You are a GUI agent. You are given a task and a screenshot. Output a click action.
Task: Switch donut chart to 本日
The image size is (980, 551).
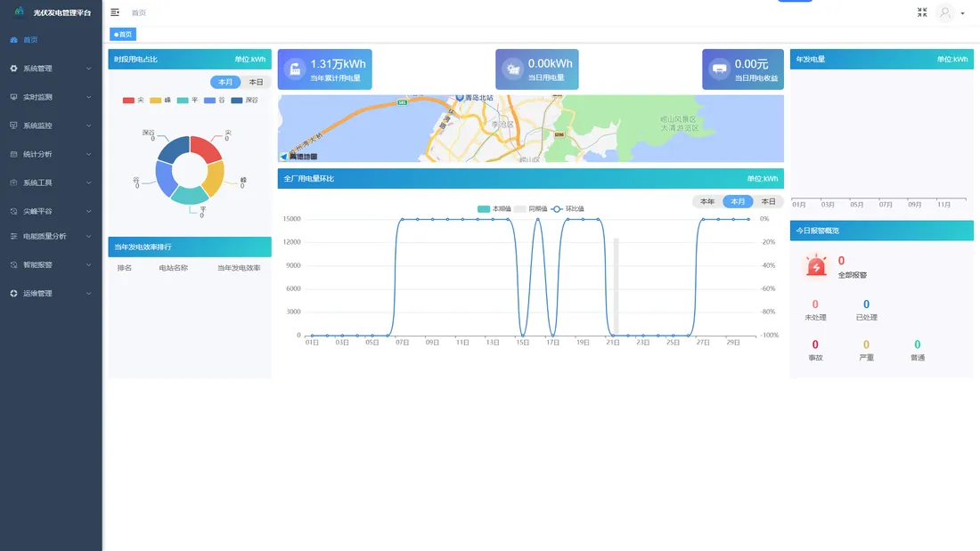pos(257,82)
